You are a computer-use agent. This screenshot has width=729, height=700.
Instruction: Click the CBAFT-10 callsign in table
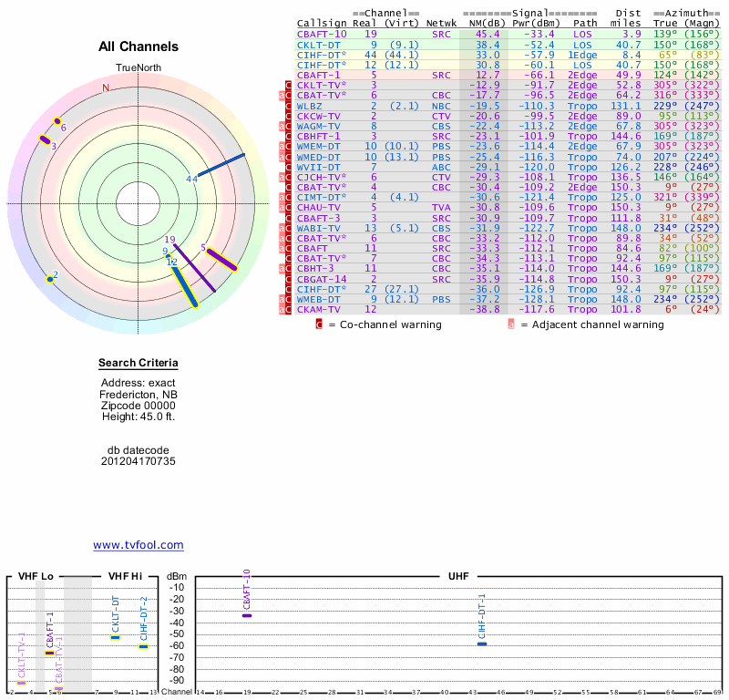(322, 34)
